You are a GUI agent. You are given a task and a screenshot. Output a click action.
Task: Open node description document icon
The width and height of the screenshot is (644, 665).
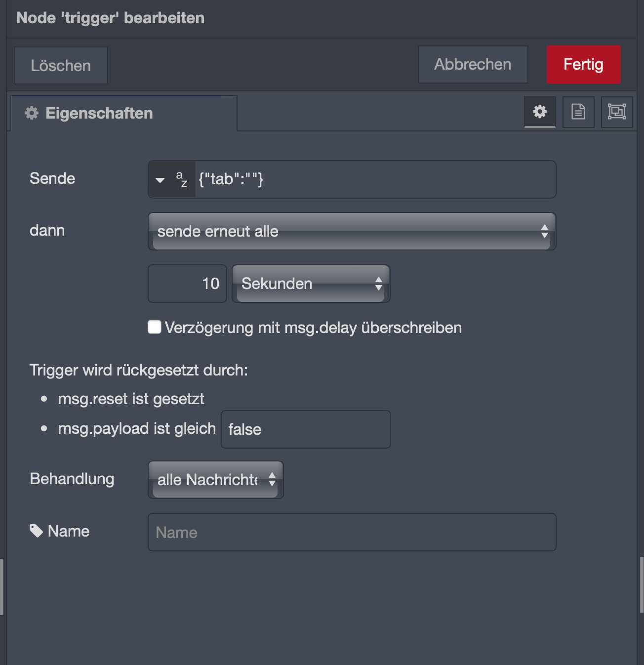(578, 112)
